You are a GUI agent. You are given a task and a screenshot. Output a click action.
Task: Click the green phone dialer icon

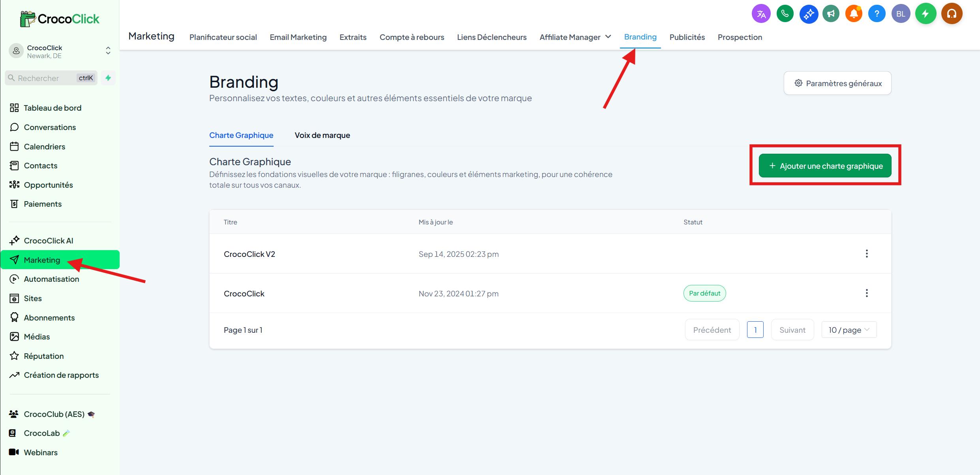click(x=785, y=14)
